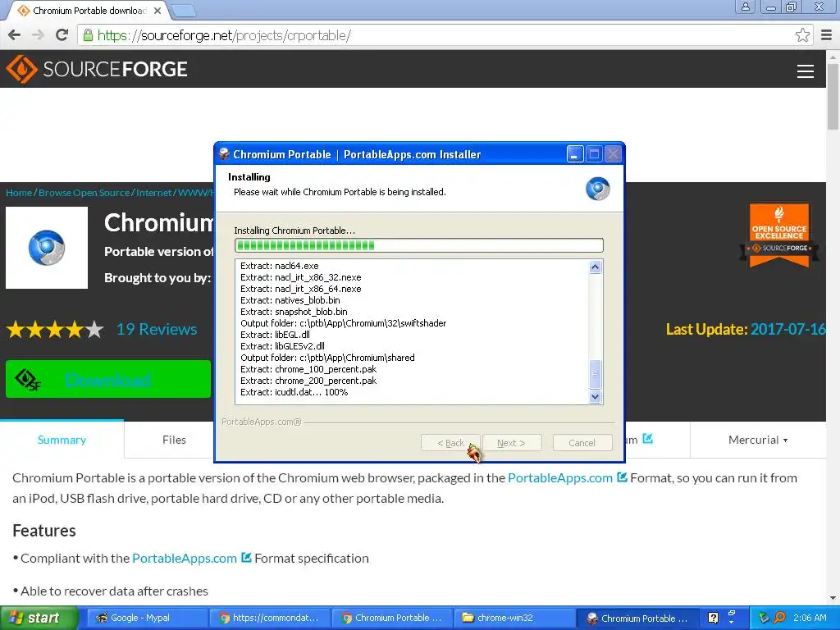Reload the SourceForge page
Screen dimensions: 840x630
click(x=62, y=35)
